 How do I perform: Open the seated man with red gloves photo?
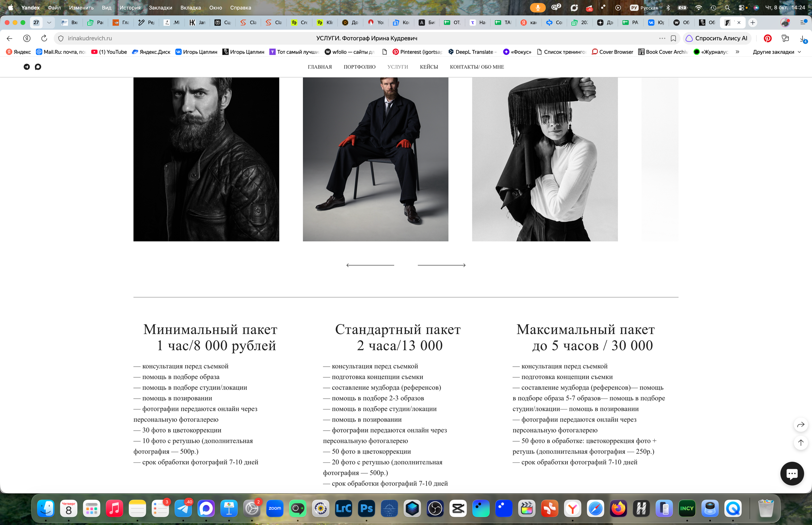click(375, 159)
